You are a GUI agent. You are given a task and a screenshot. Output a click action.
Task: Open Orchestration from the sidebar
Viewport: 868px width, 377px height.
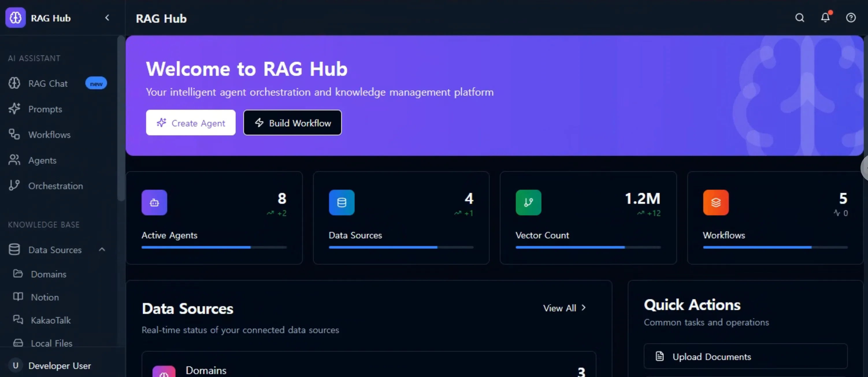[x=55, y=186]
